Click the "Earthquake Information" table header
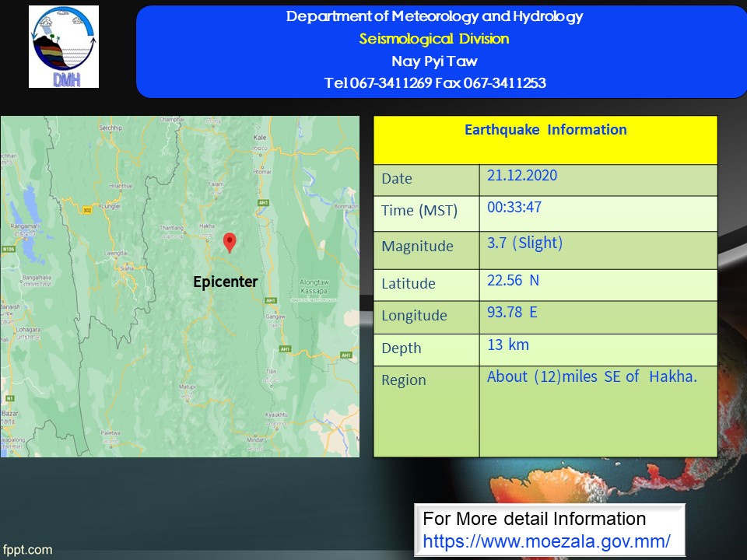Viewport: 747px width, 560px height. pyautogui.click(x=545, y=140)
